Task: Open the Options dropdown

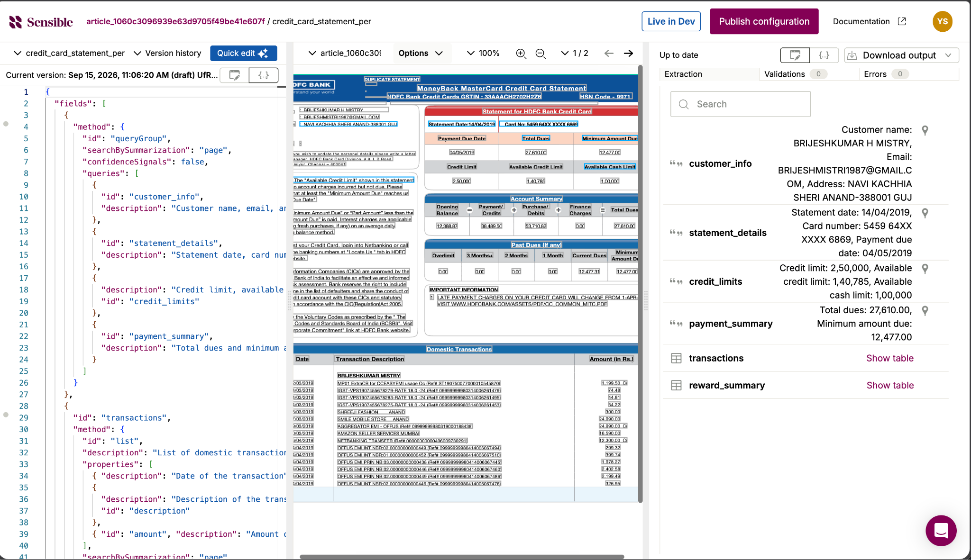Action: pos(421,53)
